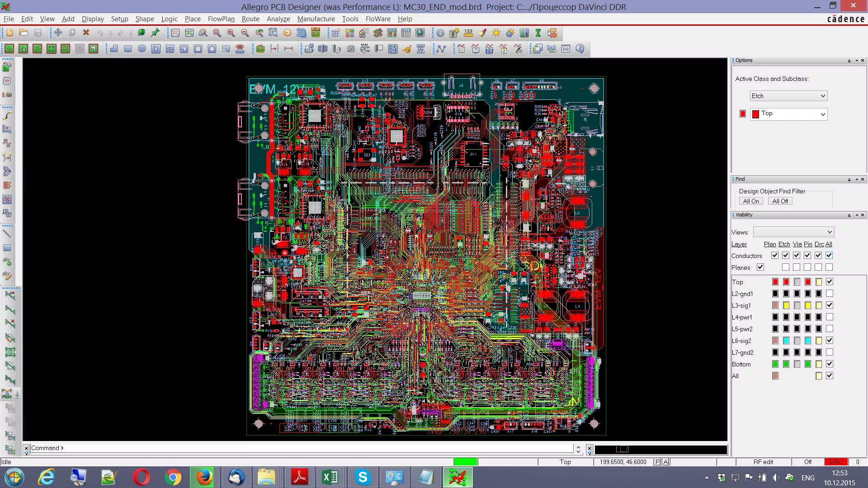Click the Flip design icon
Screen dimensions: 868x488
click(315, 33)
